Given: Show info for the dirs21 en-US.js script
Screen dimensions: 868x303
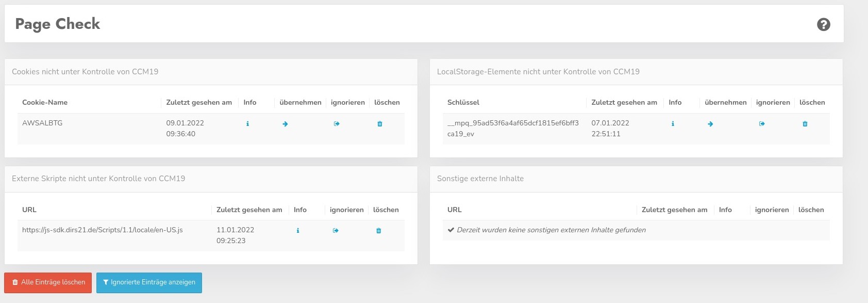Looking at the screenshot, I should (298, 231).
